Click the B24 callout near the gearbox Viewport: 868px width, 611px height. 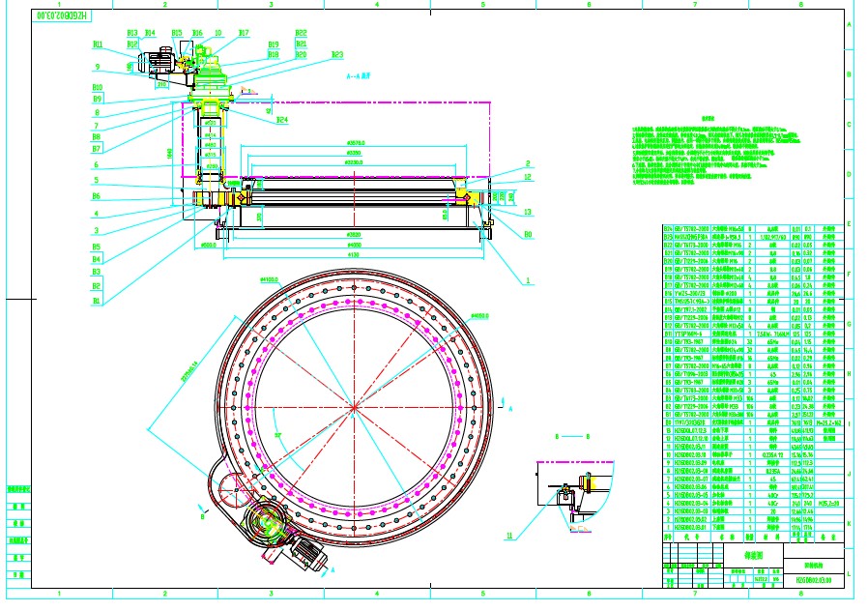(282, 120)
